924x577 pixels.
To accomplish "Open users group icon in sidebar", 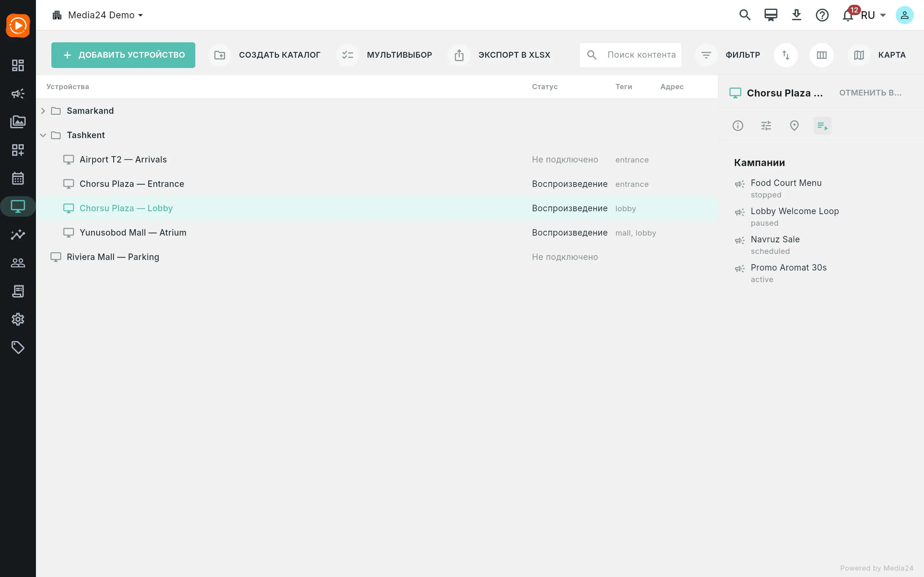I will click(x=18, y=263).
